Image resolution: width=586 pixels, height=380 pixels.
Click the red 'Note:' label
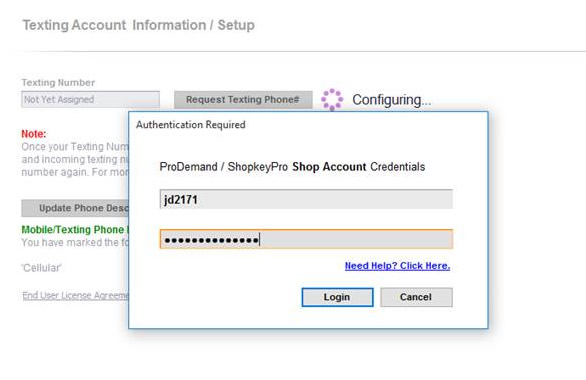pyautogui.click(x=34, y=134)
